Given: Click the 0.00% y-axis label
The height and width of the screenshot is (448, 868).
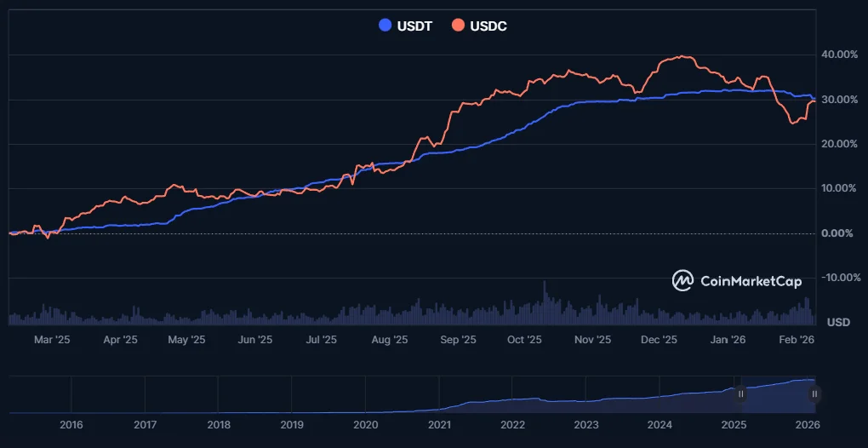Looking at the screenshot, I should point(841,233).
